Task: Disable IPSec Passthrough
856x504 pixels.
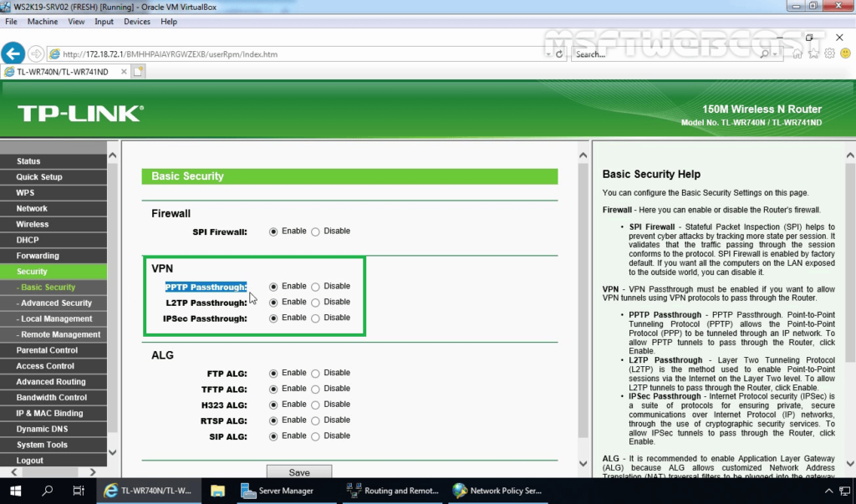Action: coord(315,318)
